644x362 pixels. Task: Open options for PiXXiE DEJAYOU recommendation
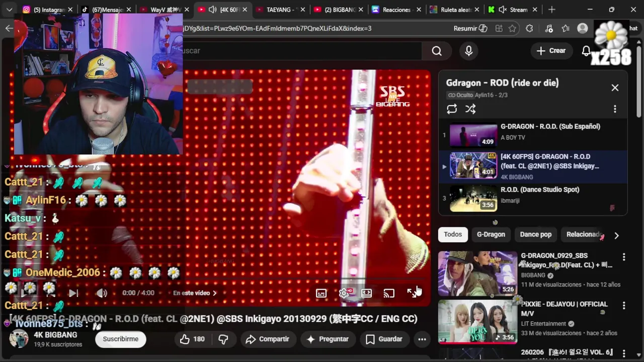(624, 306)
